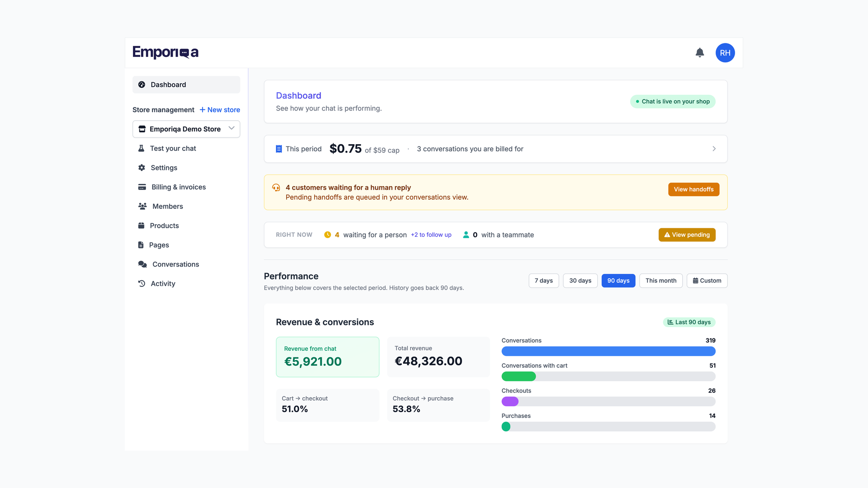Open the RH user avatar menu
The image size is (868, 488).
(x=725, y=53)
